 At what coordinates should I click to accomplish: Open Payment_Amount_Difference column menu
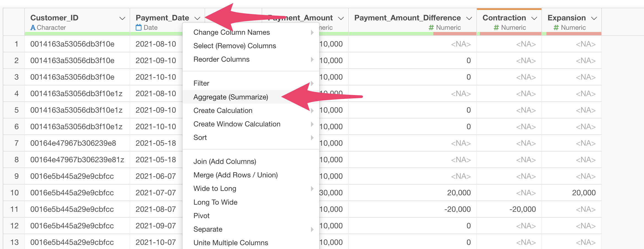[x=469, y=18]
